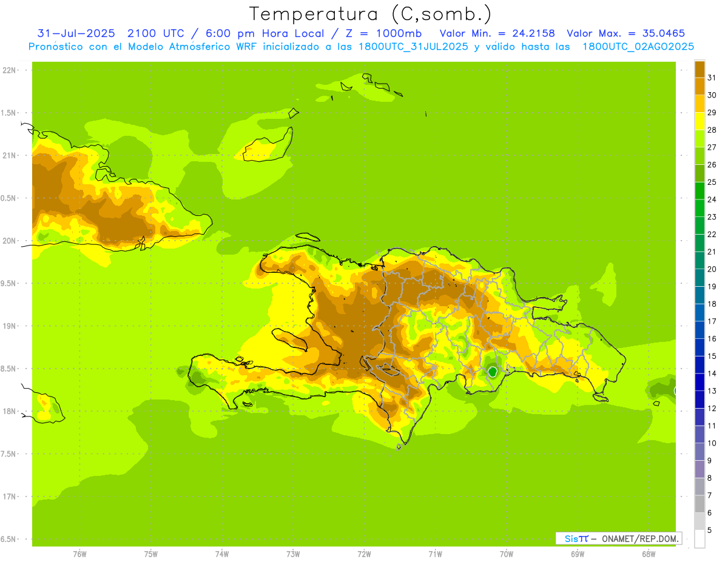Click the legend value '10'
Screen dimensions: 728x562
tap(712, 443)
